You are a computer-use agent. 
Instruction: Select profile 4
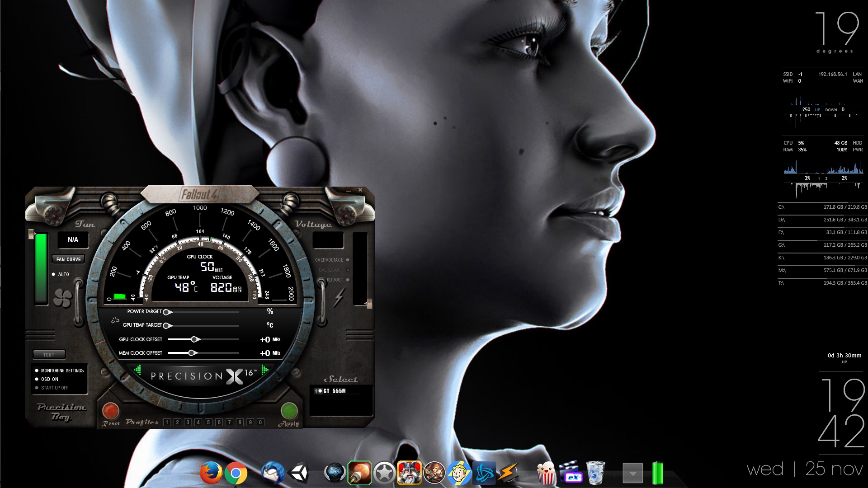click(x=198, y=422)
